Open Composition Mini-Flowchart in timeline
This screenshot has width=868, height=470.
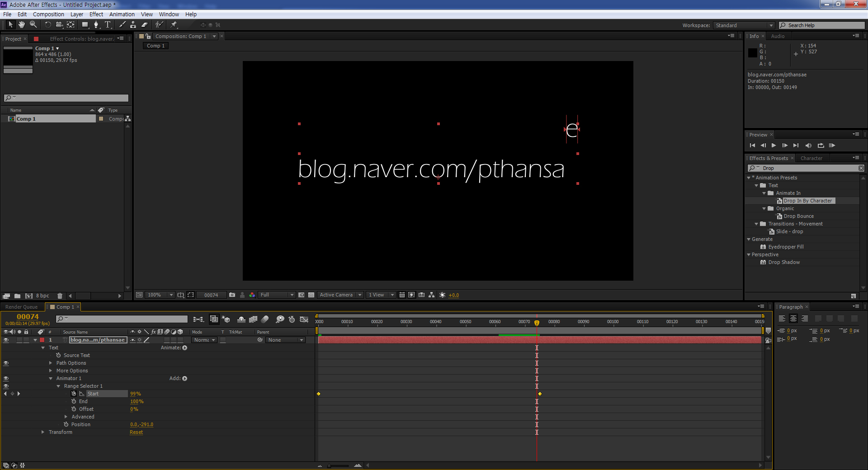pyautogui.click(x=198, y=320)
